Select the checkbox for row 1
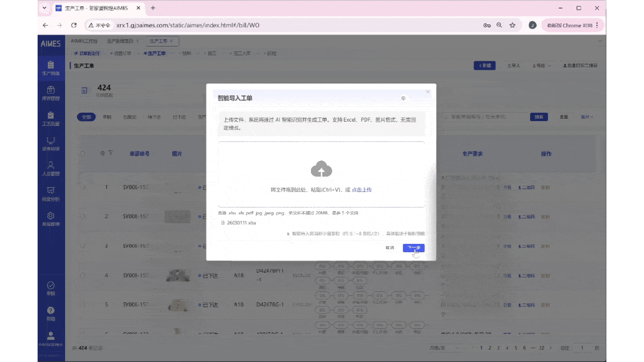This screenshot has width=644, height=362. tap(82, 187)
